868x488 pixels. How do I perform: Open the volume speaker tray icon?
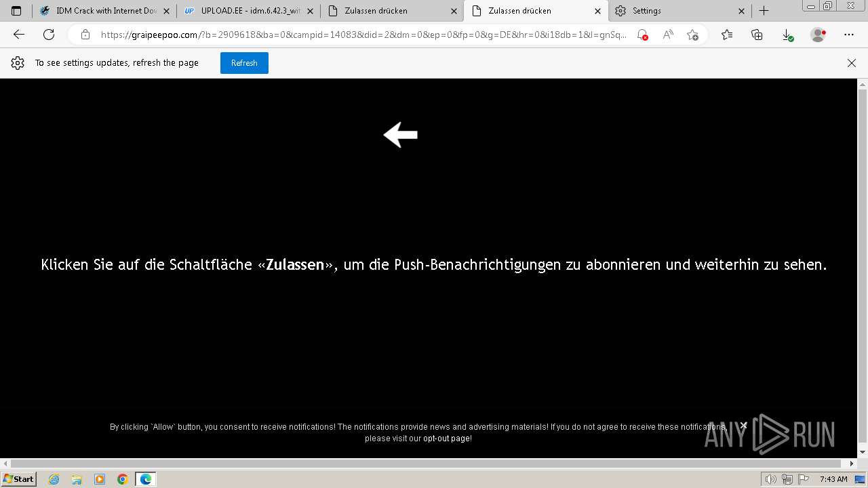(x=772, y=479)
